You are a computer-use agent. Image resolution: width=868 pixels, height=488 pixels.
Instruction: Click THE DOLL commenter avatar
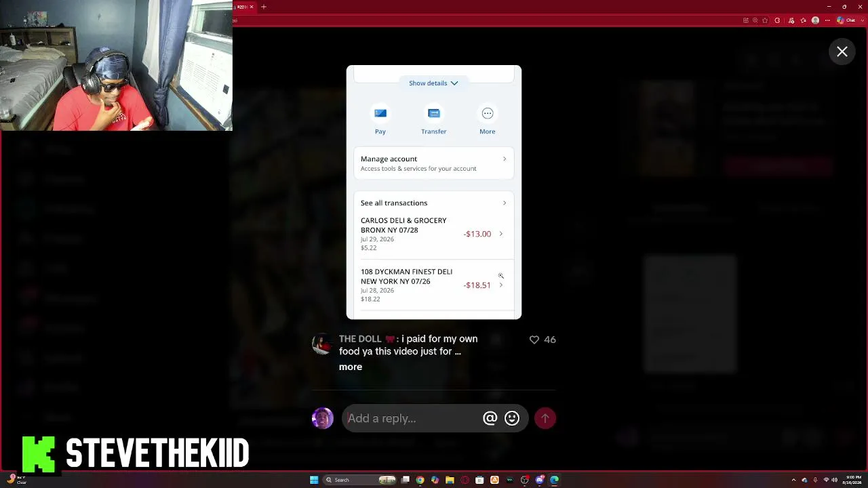322,344
